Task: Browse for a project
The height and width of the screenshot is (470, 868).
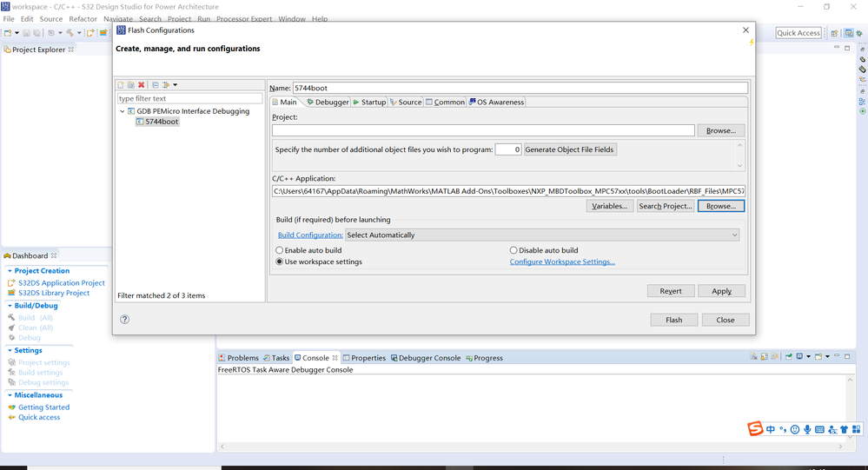Action: (x=721, y=130)
